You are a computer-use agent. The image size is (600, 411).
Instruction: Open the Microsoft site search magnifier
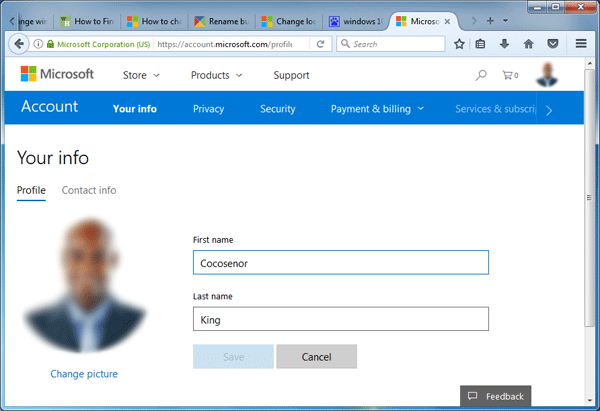coord(481,75)
